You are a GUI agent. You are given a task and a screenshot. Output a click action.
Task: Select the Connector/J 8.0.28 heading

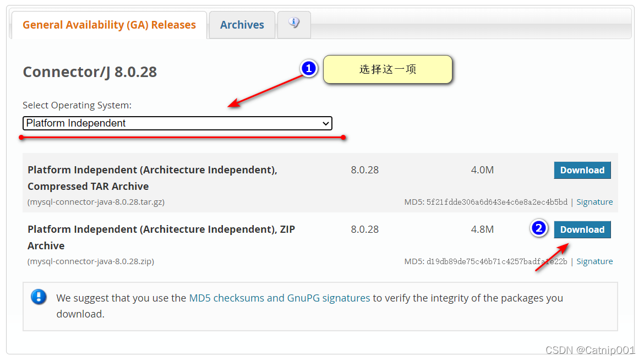90,72
